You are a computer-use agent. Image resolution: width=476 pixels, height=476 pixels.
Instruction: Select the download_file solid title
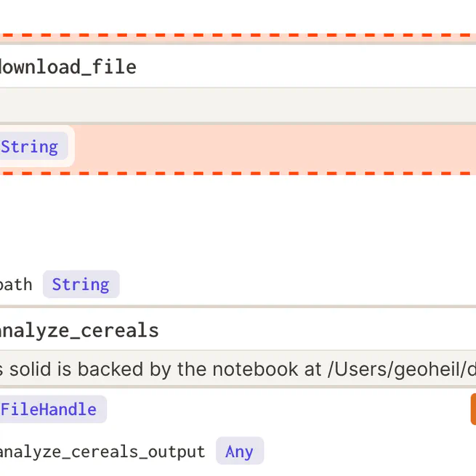68,68
